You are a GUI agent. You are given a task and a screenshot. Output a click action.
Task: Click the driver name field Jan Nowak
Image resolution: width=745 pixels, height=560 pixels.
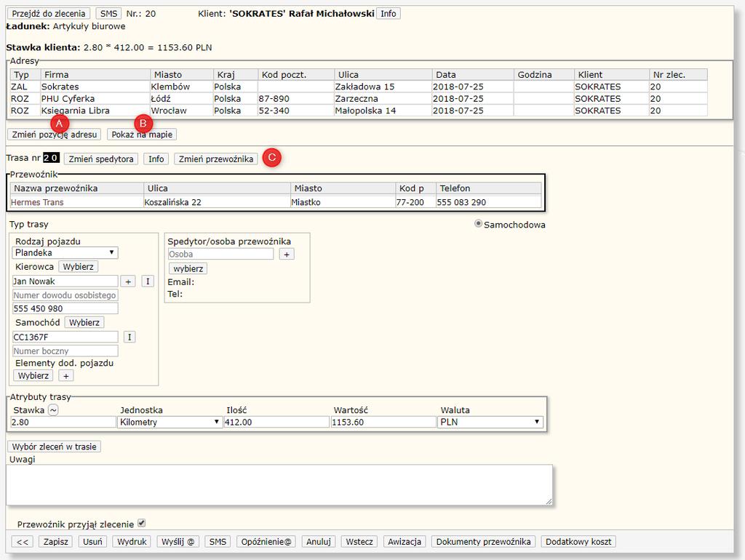(65, 281)
